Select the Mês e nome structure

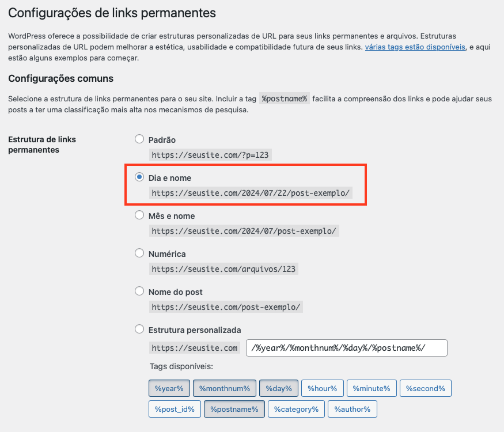pos(139,215)
